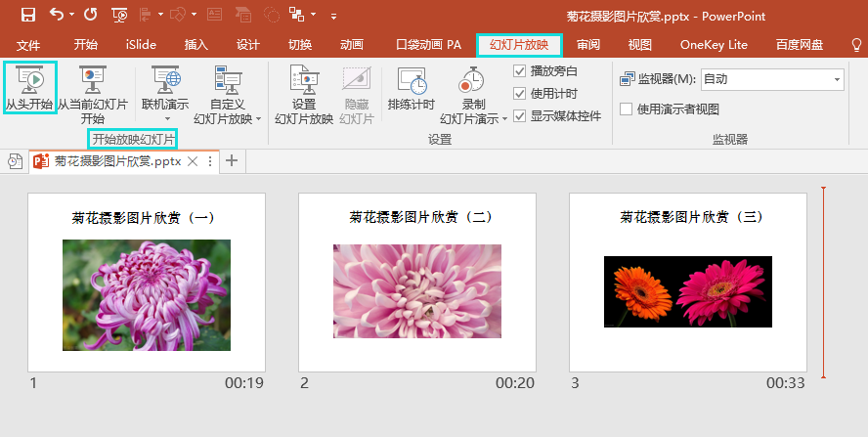Open Set Up Slide Show (设置幻灯片放映)

click(304, 95)
